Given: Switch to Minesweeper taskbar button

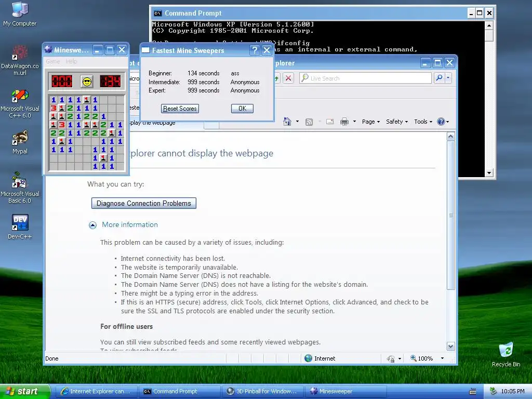Looking at the screenshot, I should tap(345, 391).
